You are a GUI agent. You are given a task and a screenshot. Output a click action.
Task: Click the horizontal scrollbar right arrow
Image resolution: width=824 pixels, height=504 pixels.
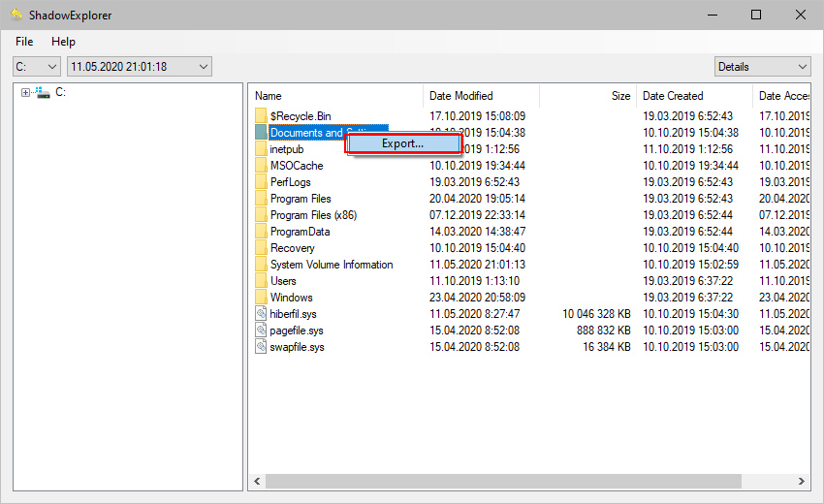pos(804,481)
